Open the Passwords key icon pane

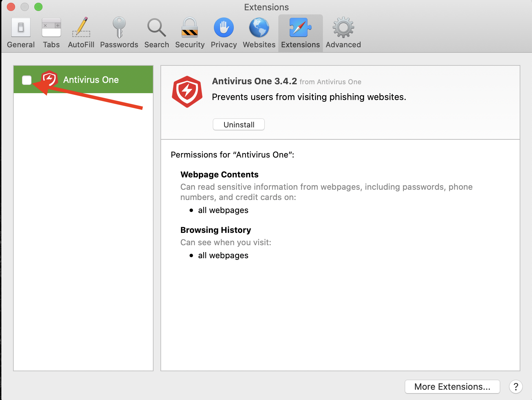(119, 33)
